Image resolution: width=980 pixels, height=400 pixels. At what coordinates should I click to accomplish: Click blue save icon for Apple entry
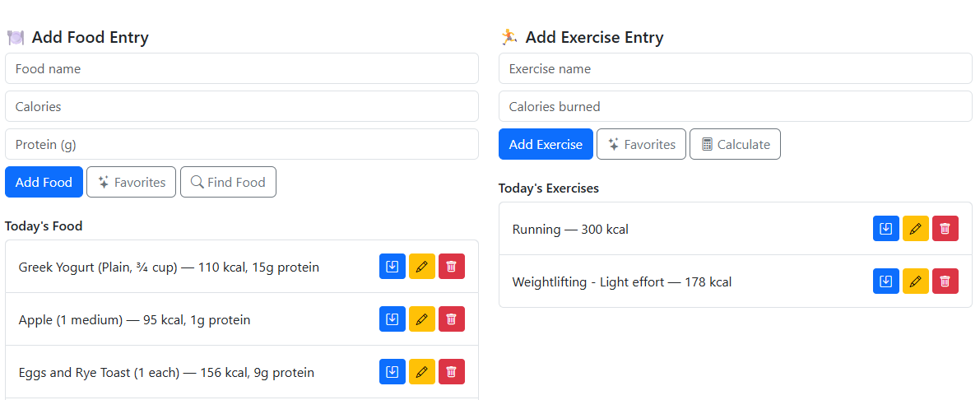392,319
